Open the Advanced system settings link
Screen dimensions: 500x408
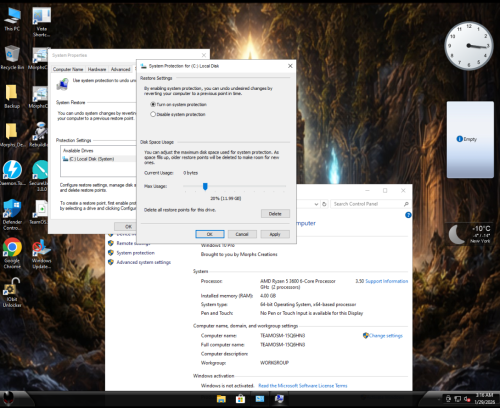coord(144,262)
